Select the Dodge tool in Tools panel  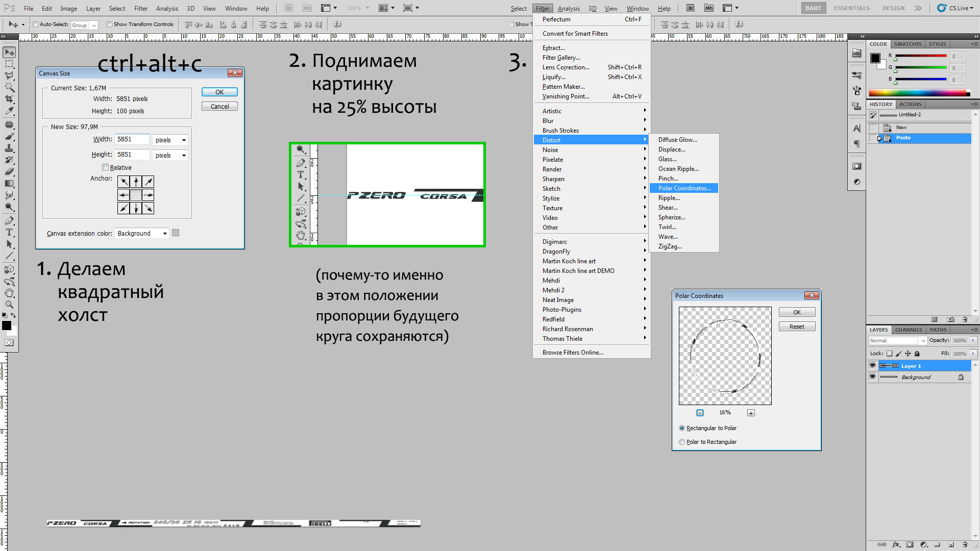(x=9, y=207)
